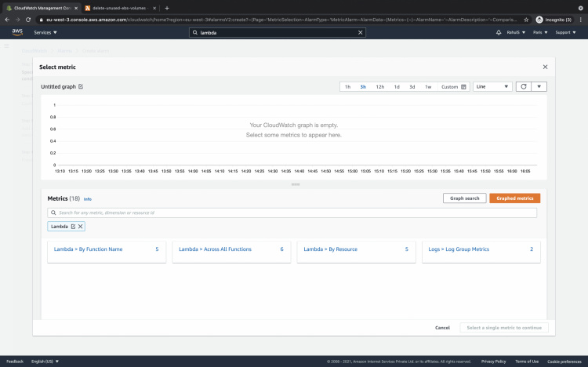The width and height of the screenshot is (588, 367).
Task: Close the Select metric dialog
Action: tap(546, 67)
